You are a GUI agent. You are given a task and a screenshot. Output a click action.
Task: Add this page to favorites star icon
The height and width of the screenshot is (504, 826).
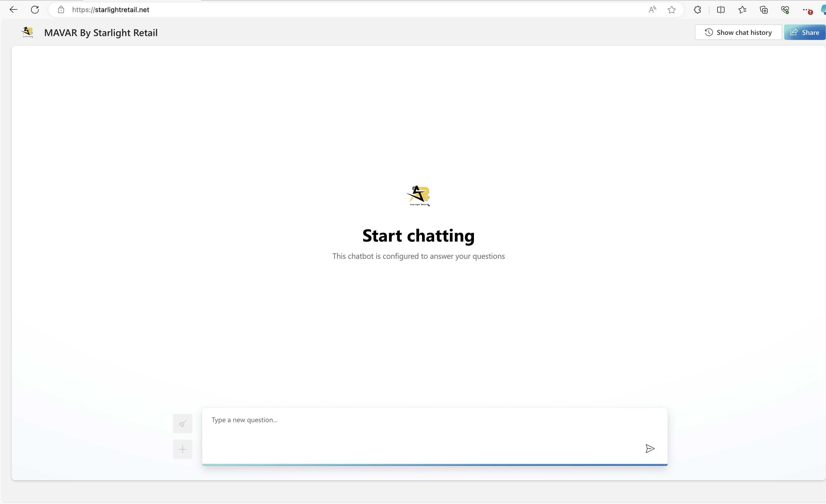671,10
